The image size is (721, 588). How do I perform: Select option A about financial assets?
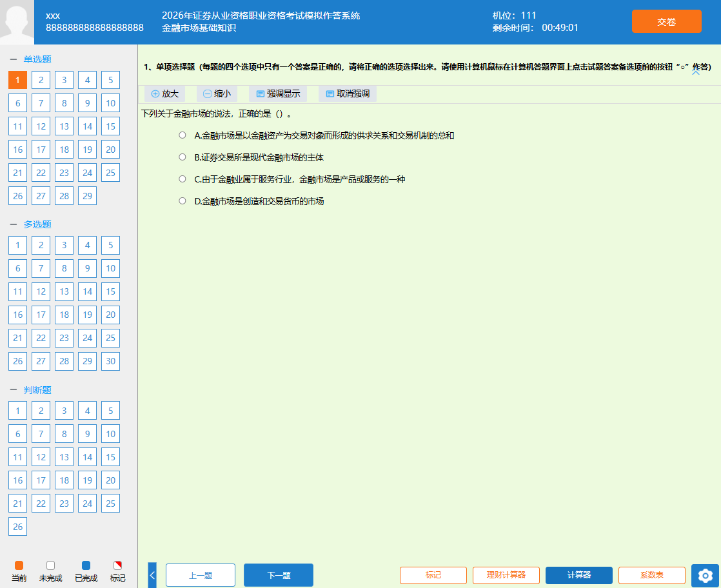(x=183, y=135)
